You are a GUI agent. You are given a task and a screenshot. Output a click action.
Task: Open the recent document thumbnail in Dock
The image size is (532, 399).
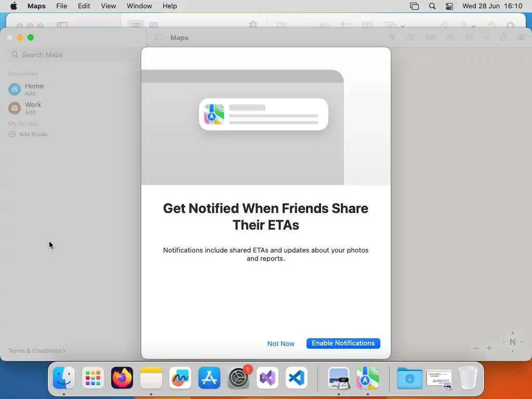pos(438,379)
